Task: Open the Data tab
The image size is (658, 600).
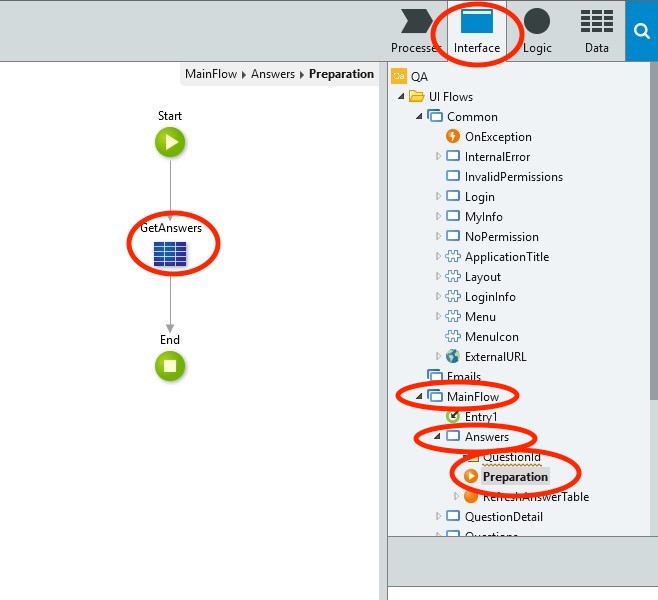Action: point(597,31)
